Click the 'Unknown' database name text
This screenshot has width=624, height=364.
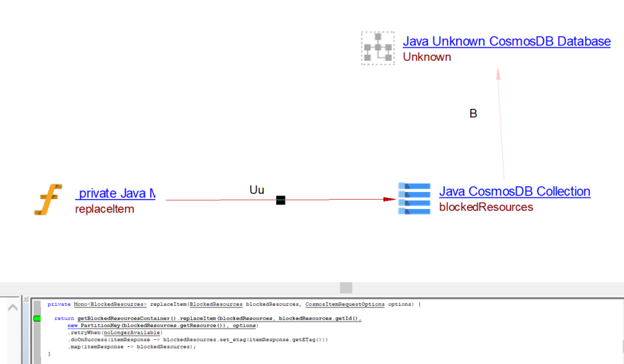coord(426,57)
